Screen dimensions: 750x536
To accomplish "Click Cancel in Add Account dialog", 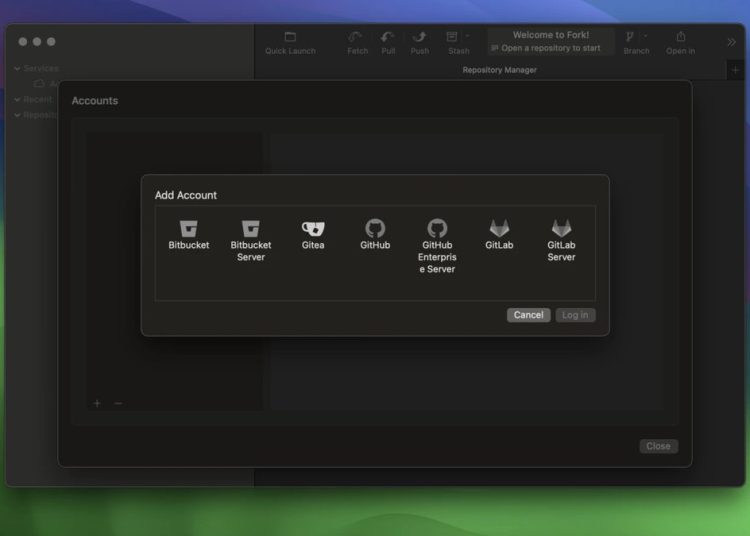I will 528,315.
